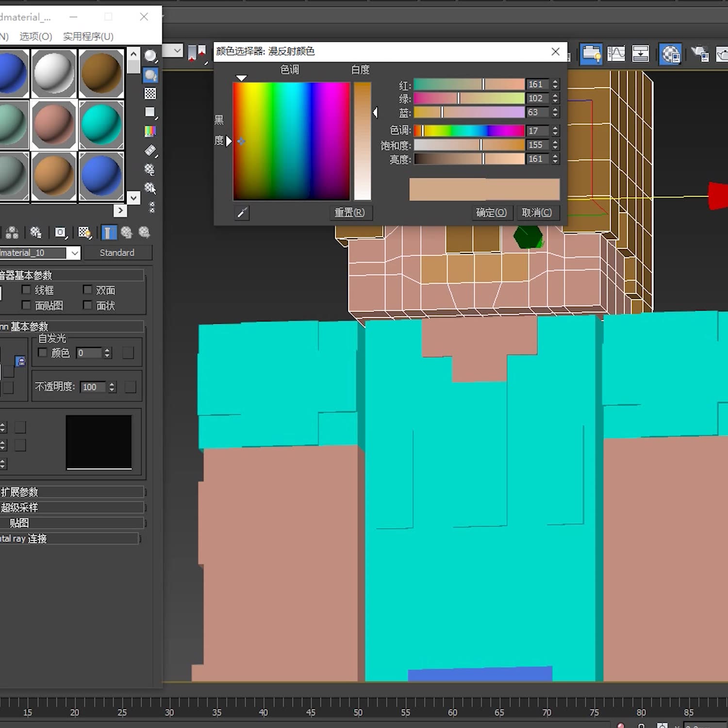Viewport: 728px width, 728px height.
Task: Expand the mental ray 连接 rollout
Action: tap(69, 539)
